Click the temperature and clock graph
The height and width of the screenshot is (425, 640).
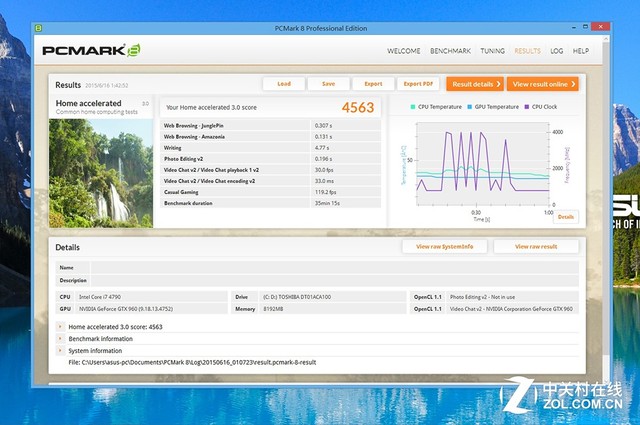(482, 164)
